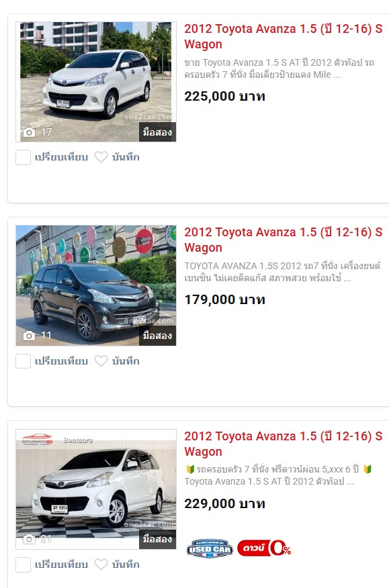Click the 179,000 บาท price

pos(224,299)
